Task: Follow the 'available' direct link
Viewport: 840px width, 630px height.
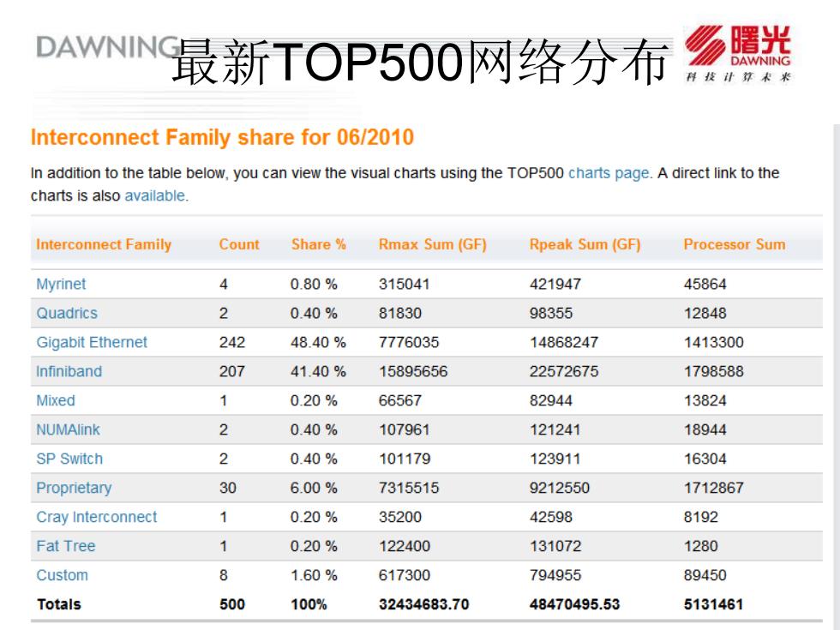Action: tap(155, 196)
